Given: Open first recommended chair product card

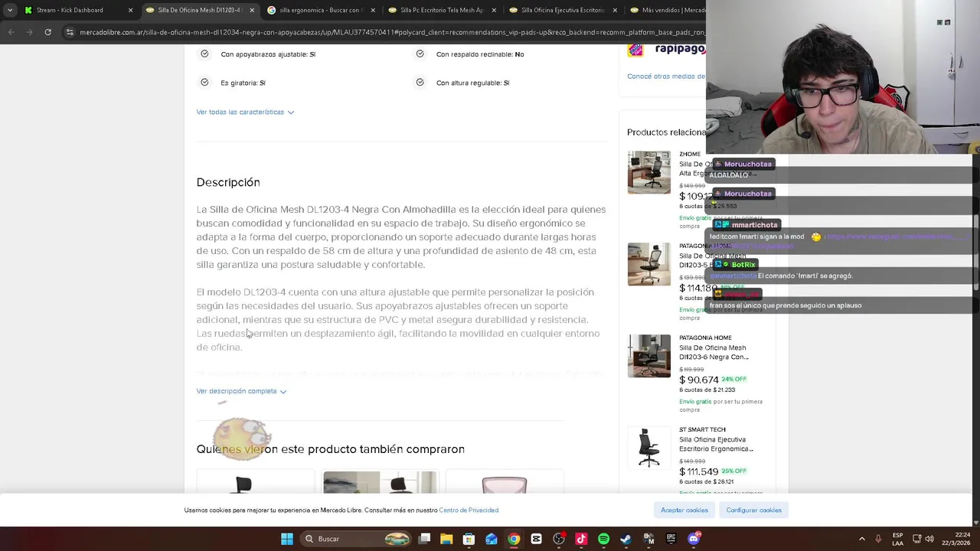Looking at the screenshot, I should point(255,482).
